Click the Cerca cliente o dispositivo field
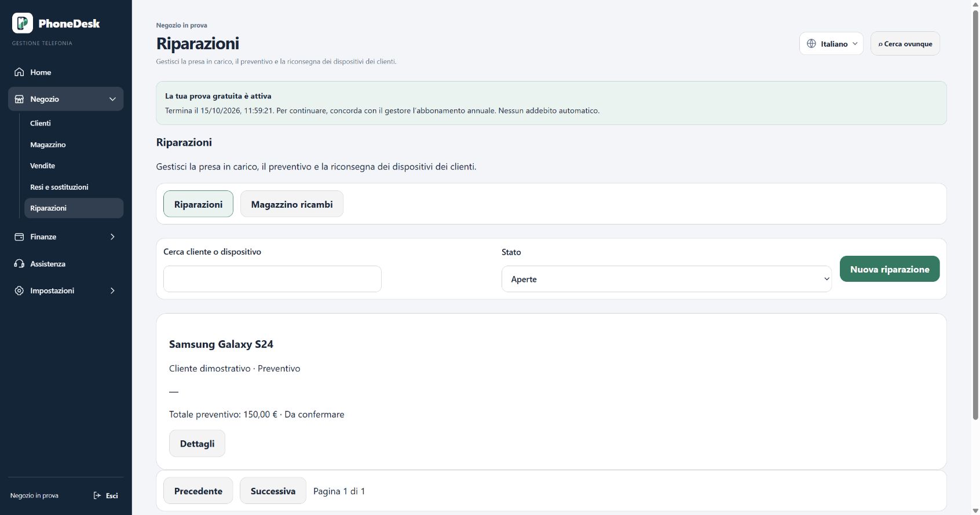980x515 pixels. [272, 279]
